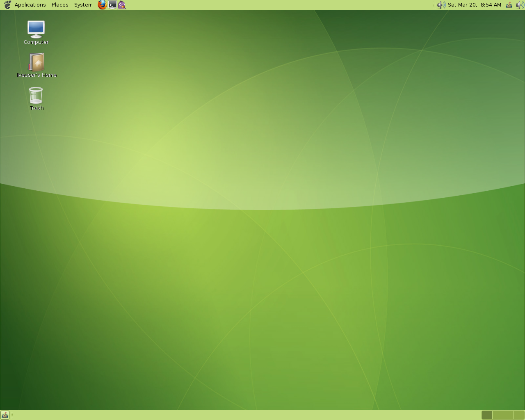Switch to the third workspace in the switcher

click(x=508, y=415)
